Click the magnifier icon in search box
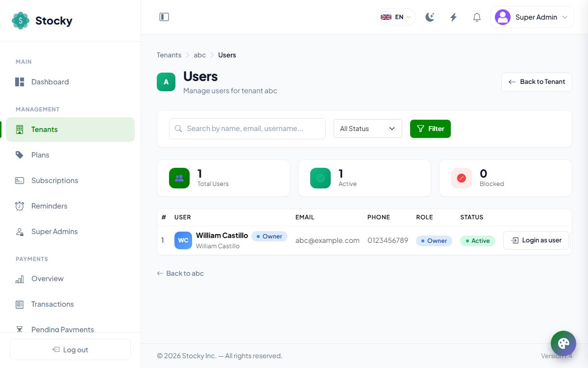This screenshot has height=368, width=588. (178, 129)
